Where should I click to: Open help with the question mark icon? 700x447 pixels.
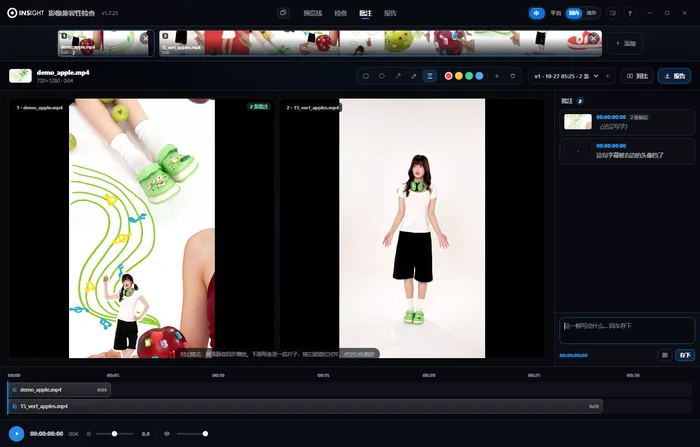[629, 13]
